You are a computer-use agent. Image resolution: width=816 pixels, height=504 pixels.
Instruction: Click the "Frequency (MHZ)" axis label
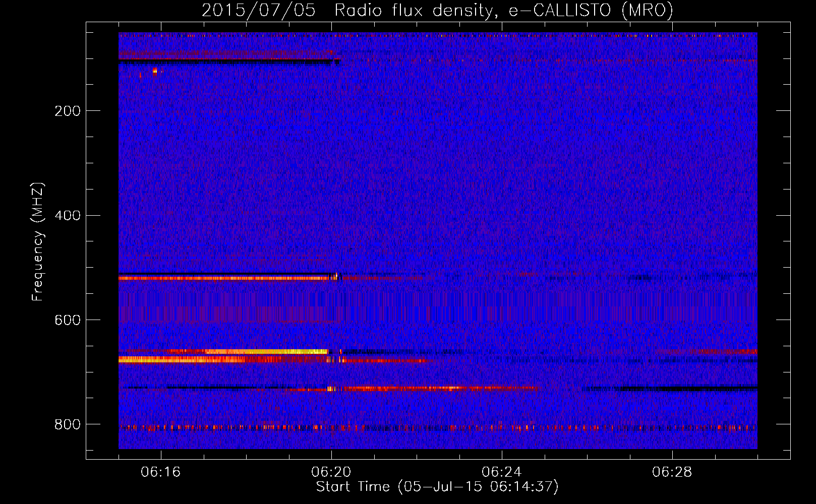38,241
